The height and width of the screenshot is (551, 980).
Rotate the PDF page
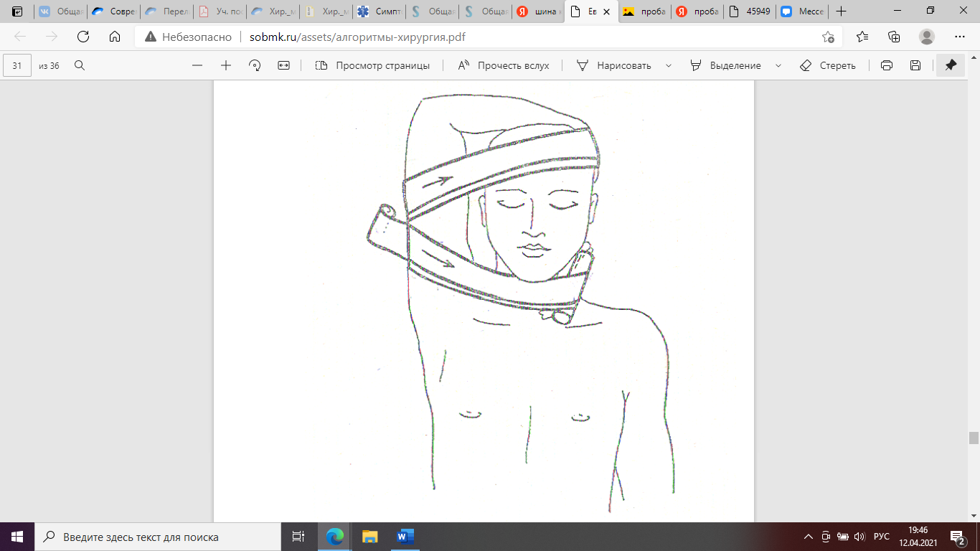[x=255, y=65]
